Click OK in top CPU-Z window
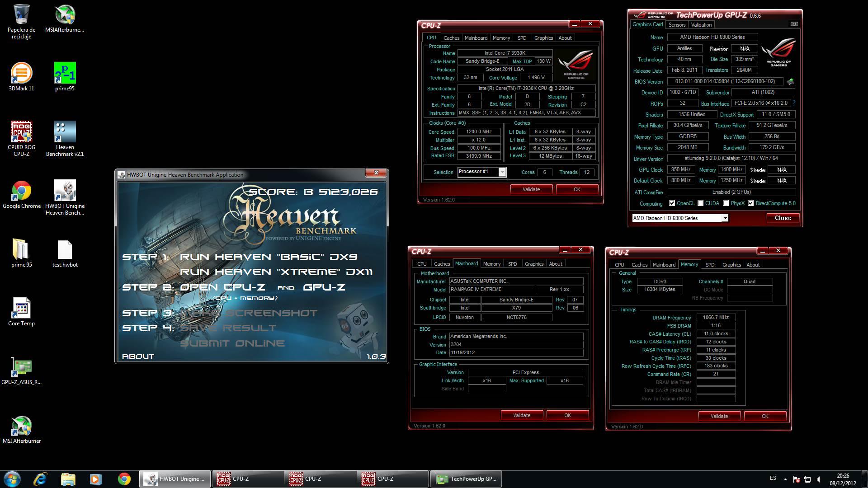The width and height of the screenshot is (868, 488). tap(577, 189)
